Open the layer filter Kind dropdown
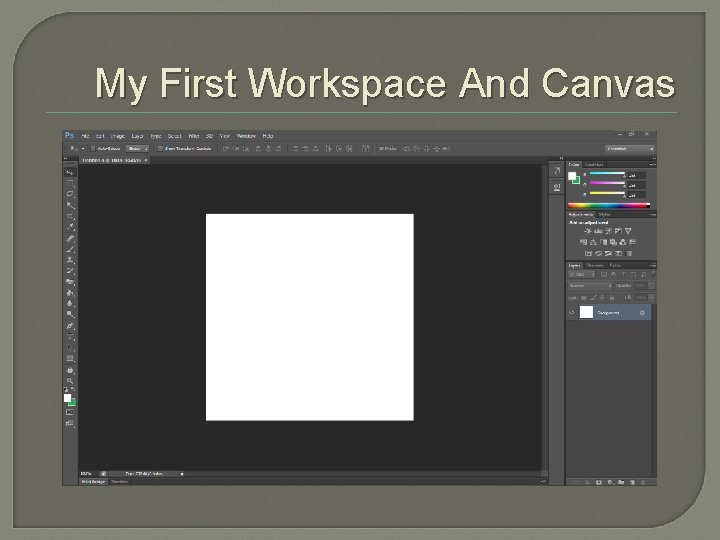The image size is (720, 540). [582, 275]
